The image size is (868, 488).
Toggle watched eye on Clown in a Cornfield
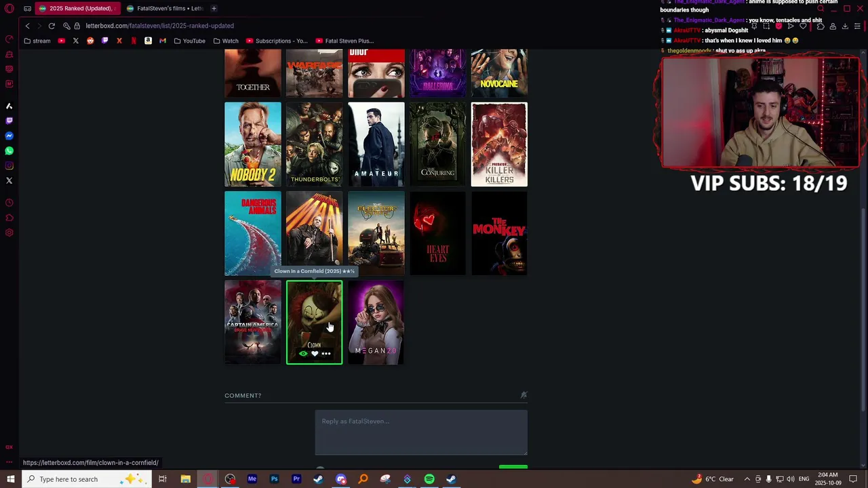[303, 354]
